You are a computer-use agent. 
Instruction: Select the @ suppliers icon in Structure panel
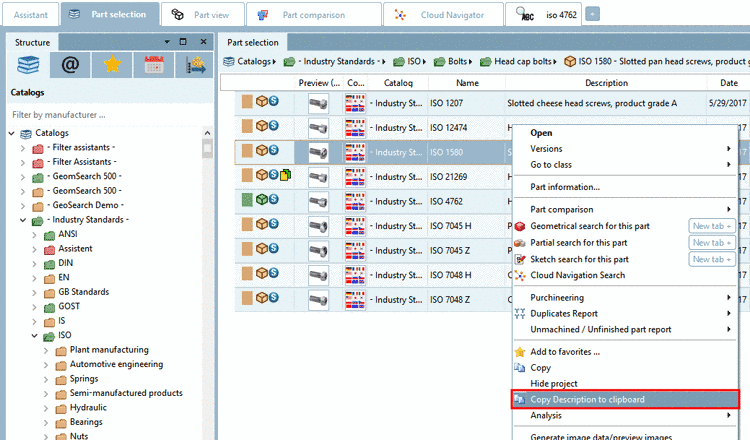pyautogui.click(x=70, y=64)
